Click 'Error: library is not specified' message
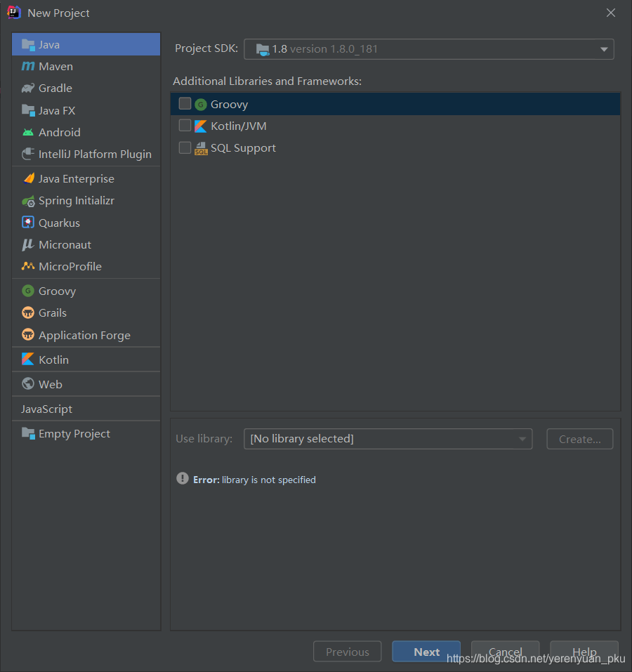Screen dimensions: 632x672 click(x=254, y=480)
